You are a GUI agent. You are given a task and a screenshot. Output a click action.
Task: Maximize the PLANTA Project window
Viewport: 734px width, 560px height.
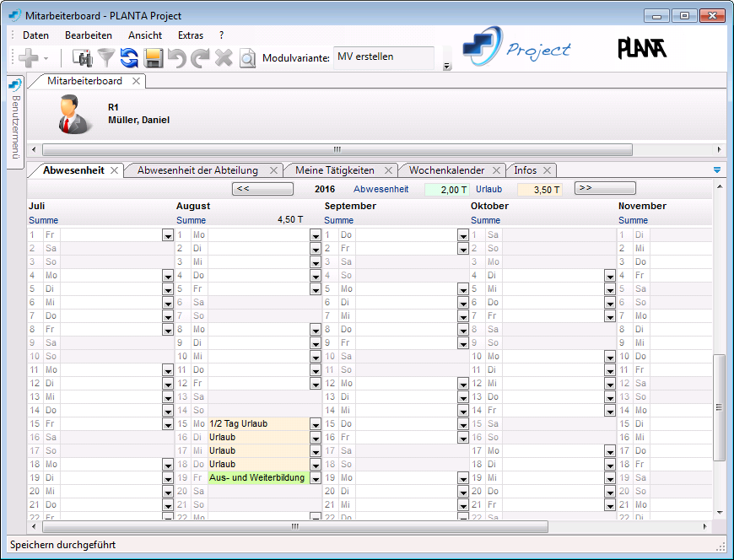[684, 16]
